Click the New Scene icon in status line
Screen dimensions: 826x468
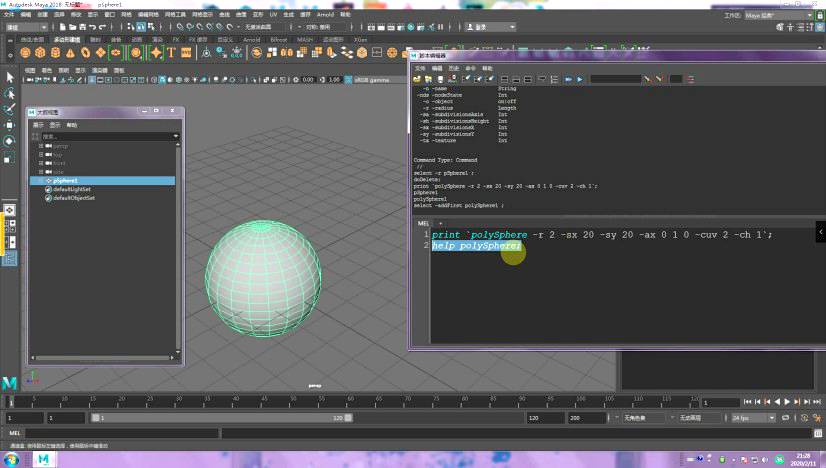coord(63,27)
